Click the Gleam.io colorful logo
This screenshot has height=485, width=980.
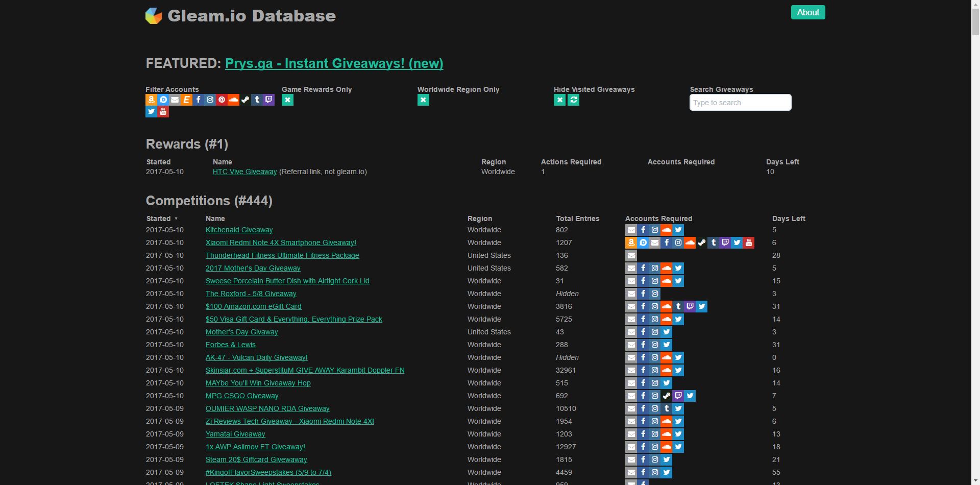click(154, 16)
